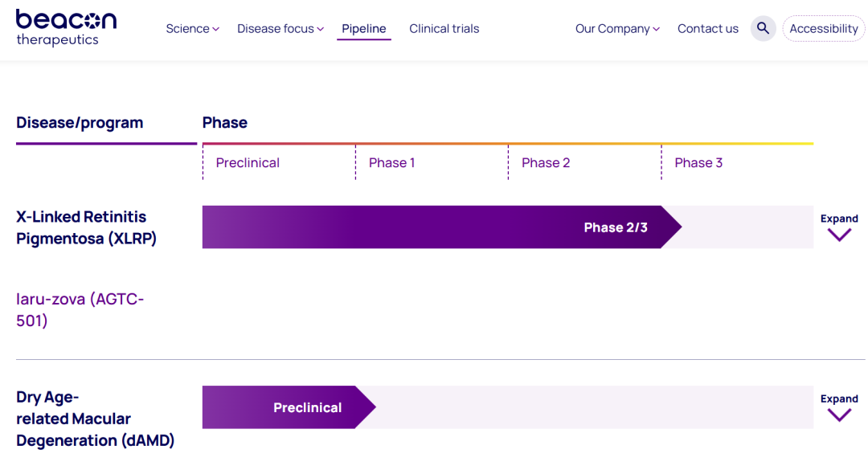The width and height of the screenshot is (868, 466).
Task: Open the Our Company dropdown
Action: [617, 29]
